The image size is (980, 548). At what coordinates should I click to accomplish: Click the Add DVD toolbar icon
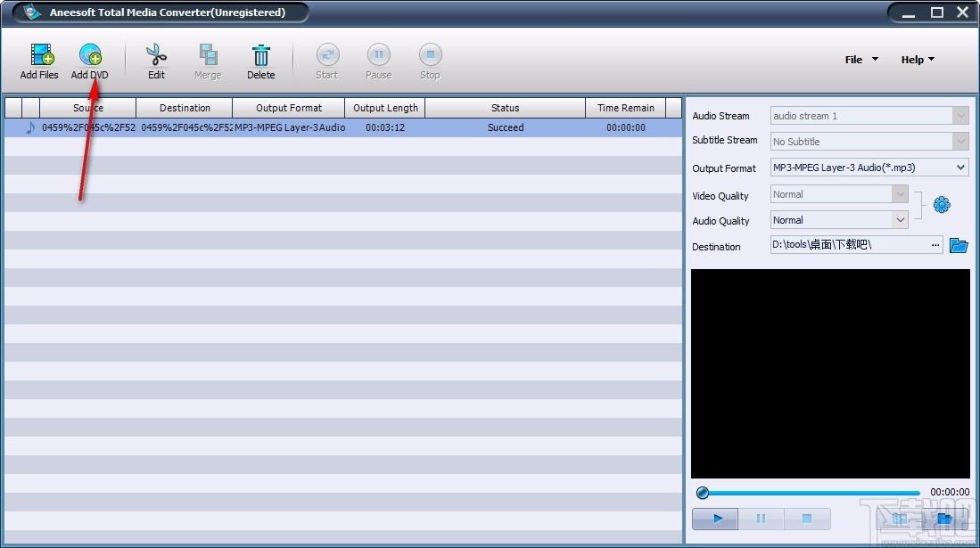click(91, 55)
